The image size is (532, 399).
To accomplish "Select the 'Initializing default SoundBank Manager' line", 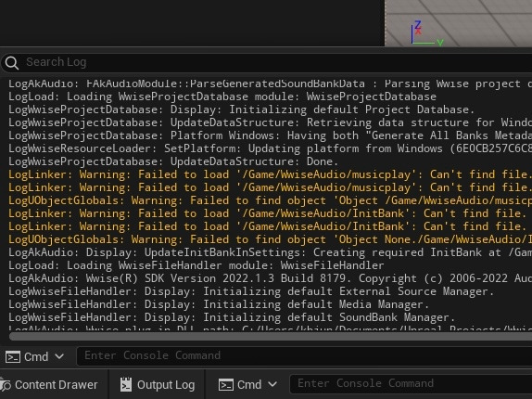I will (232, 317).
